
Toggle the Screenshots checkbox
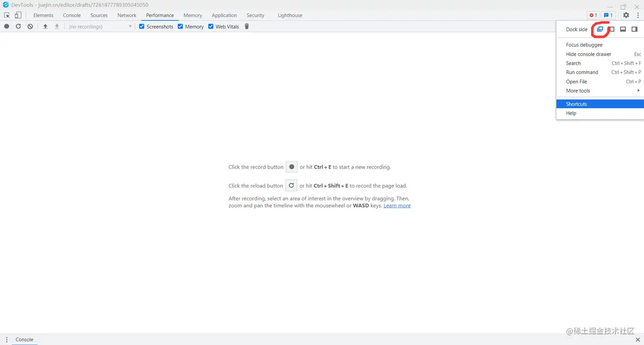click(x=142, y=26)
